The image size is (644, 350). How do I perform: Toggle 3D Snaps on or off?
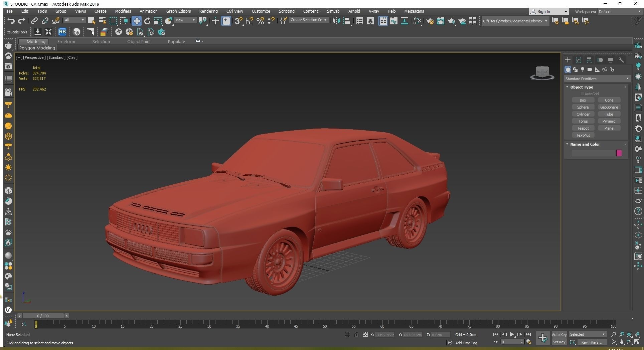coord(238,21)
